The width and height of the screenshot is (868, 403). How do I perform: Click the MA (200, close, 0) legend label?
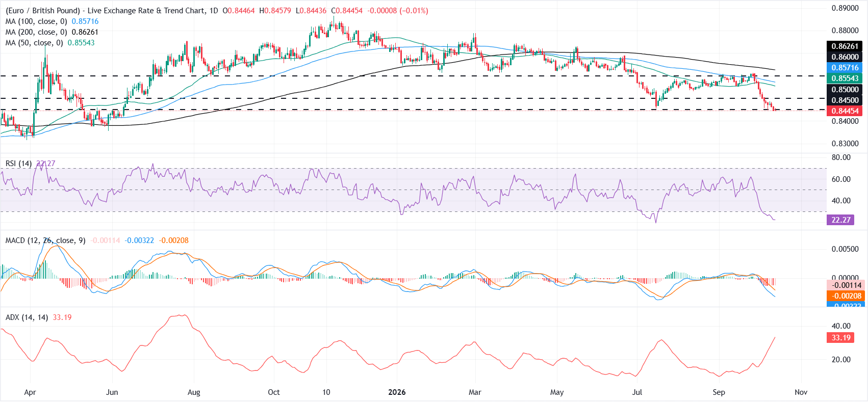(x=36, y=32)
